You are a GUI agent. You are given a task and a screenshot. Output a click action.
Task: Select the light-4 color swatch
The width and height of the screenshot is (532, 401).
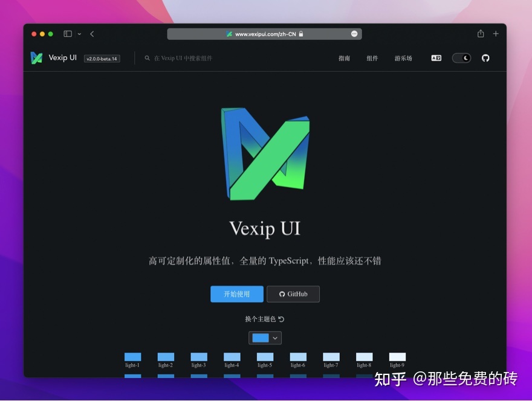click(x=232, y=357)
